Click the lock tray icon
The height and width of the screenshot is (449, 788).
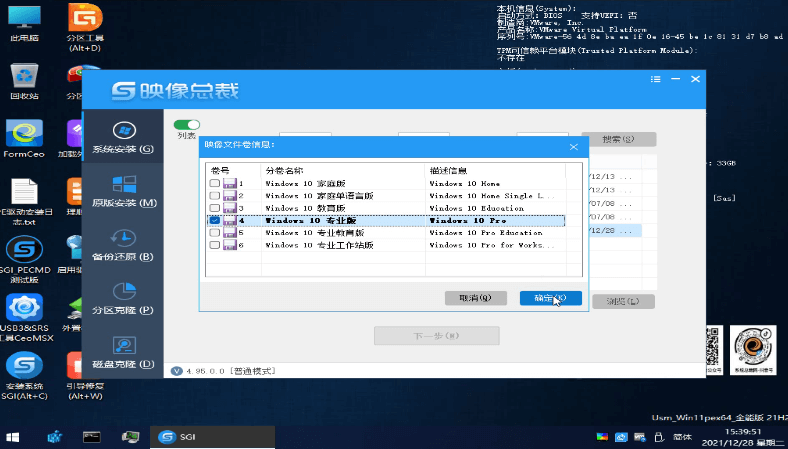click(658, 437)
